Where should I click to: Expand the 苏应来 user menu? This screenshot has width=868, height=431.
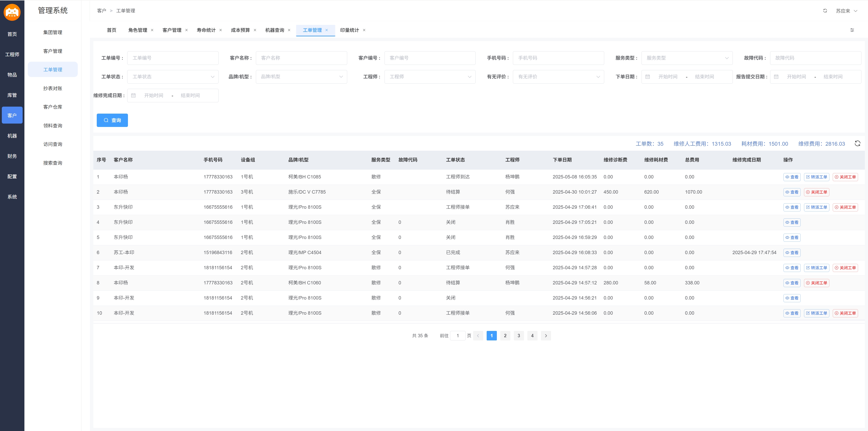click(847, 11)
